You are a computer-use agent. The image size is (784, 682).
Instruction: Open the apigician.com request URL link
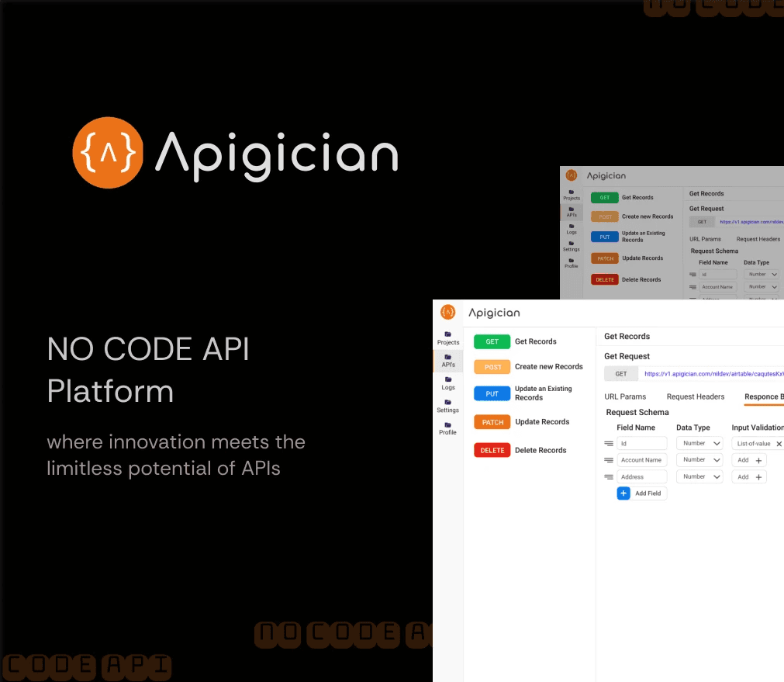point(713,374)
